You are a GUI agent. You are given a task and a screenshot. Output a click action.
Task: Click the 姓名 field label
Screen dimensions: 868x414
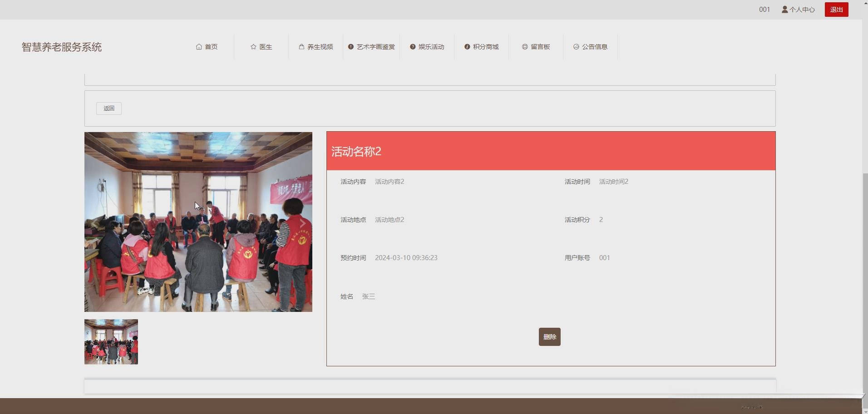point(347,296)
